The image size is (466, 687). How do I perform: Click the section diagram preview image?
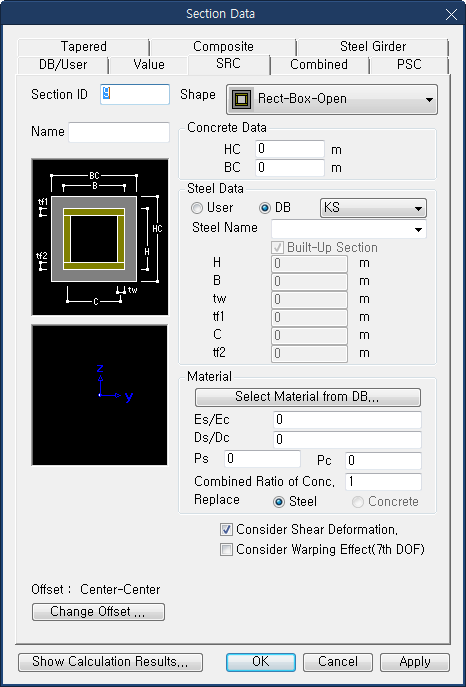pyautogui.click(x=100, y=237)
